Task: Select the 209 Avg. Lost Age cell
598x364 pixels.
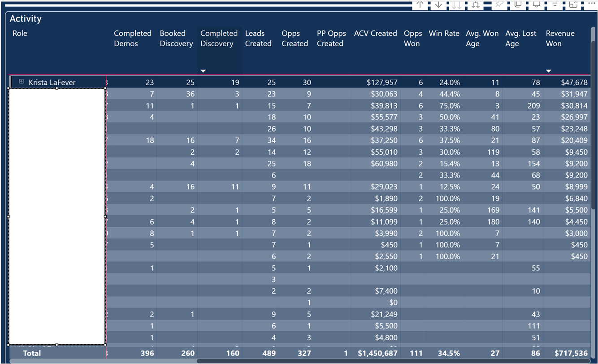Action: click(x=534, y=106)
